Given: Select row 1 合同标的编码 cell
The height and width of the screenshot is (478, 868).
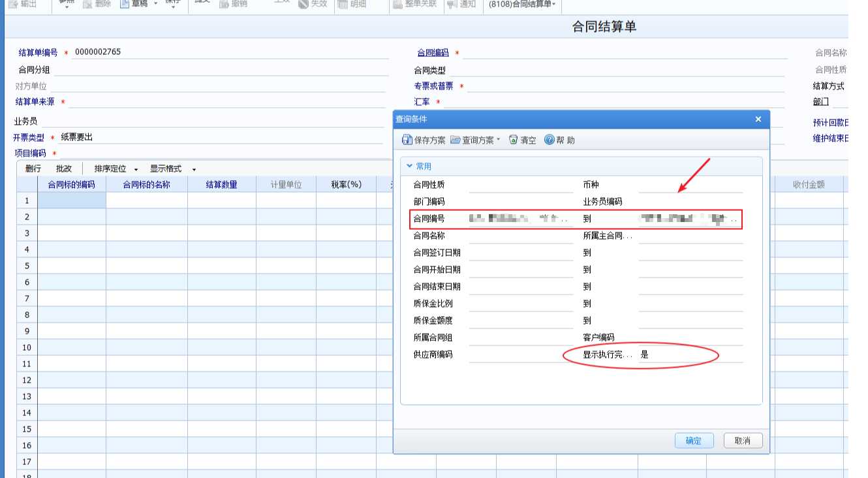Looking at the screenshot, I should pos(72,200).
